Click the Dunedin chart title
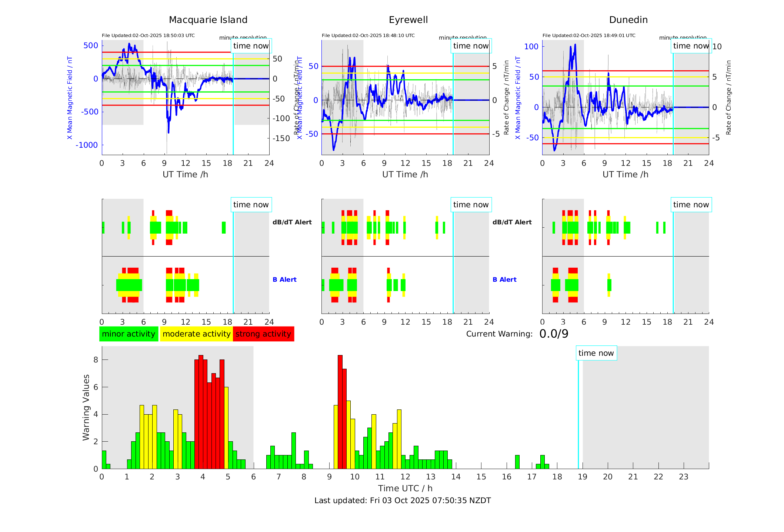 [628, 20]
